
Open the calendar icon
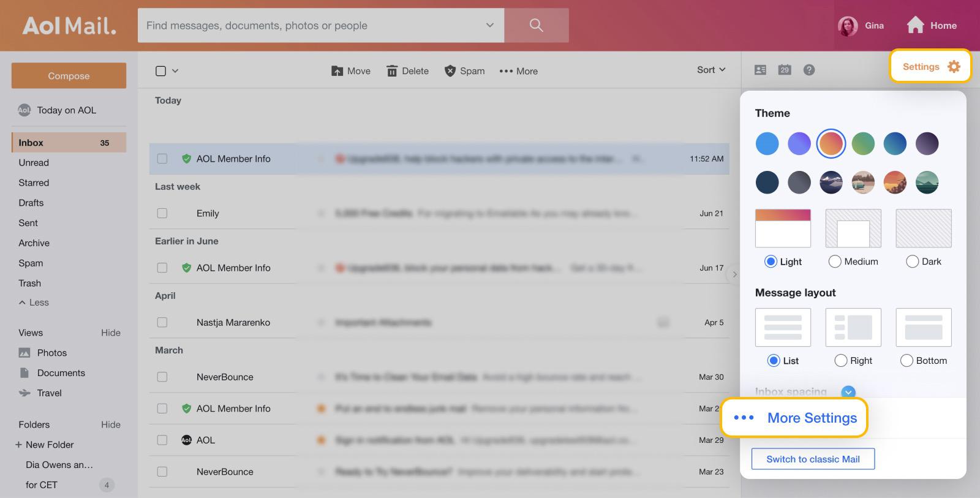point(785,70)
